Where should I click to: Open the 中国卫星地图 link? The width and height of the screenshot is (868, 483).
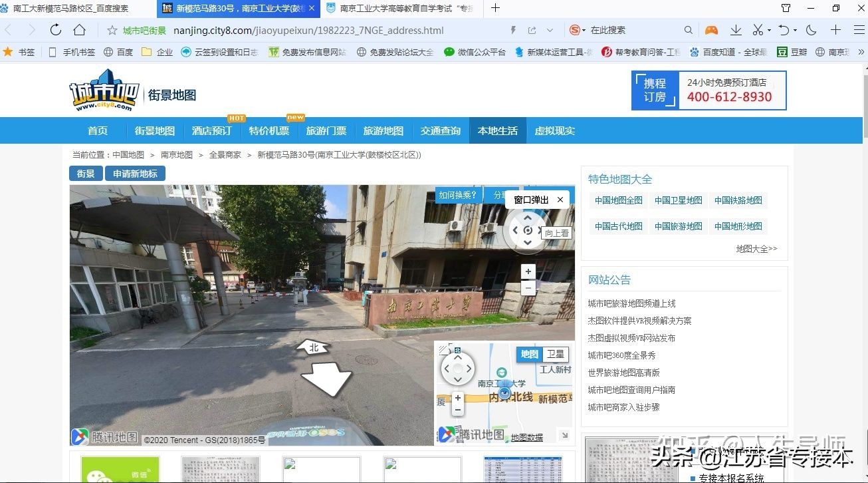tap(677, 200)
